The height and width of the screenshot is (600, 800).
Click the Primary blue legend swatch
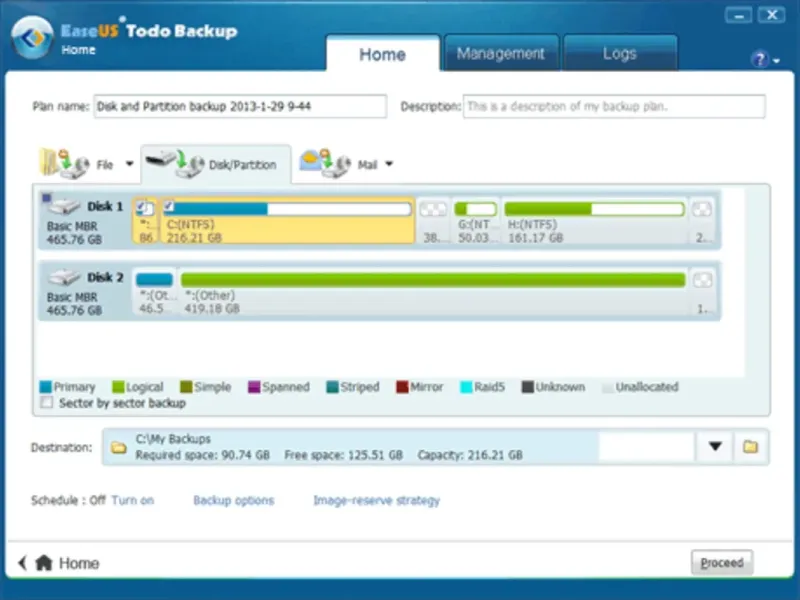coord(45,387)
